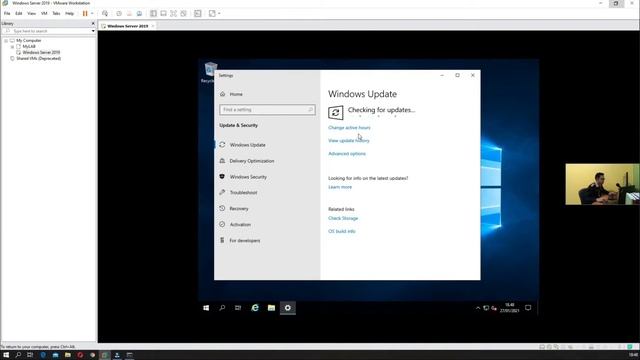Open Recovery settings
The height and width of the screenshot is (360, 640).
239,209
